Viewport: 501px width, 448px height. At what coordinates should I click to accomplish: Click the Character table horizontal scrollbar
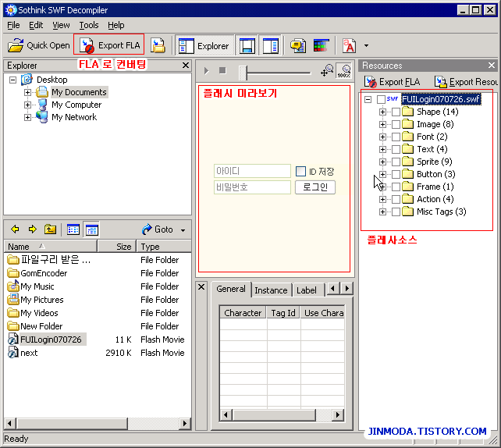[x=282, y=415]
